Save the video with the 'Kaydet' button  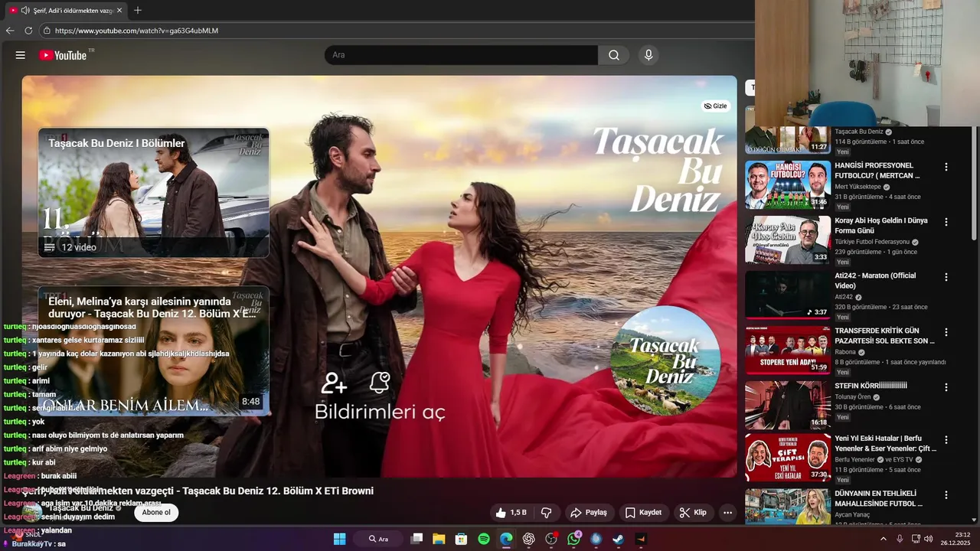pyautogui.click(x=643, y=513)
